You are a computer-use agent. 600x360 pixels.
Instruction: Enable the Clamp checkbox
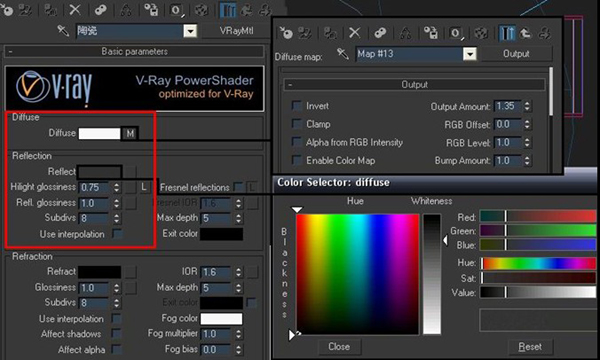click(297, 124)
